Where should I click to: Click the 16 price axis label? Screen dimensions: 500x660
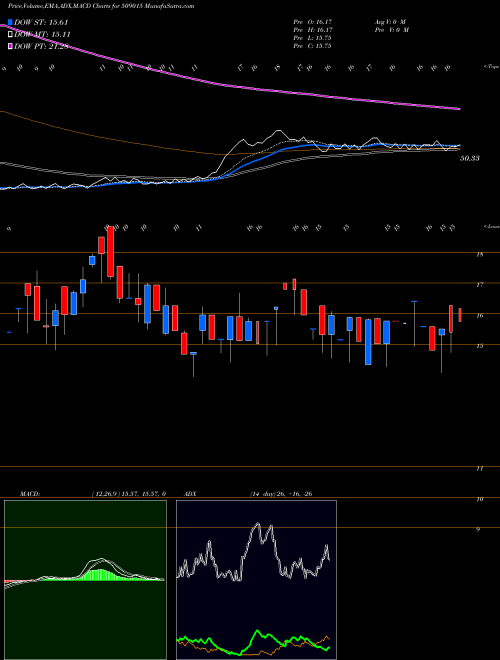click(479, 316)
